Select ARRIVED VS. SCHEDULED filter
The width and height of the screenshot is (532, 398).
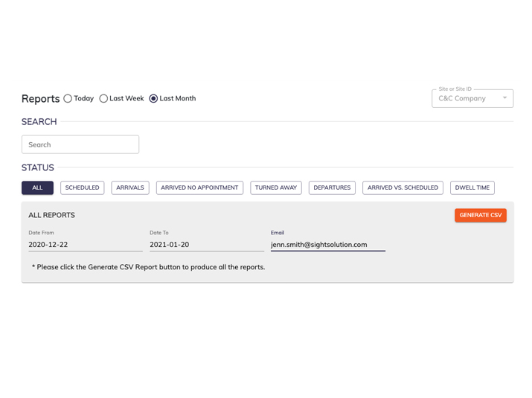[403, 187]
